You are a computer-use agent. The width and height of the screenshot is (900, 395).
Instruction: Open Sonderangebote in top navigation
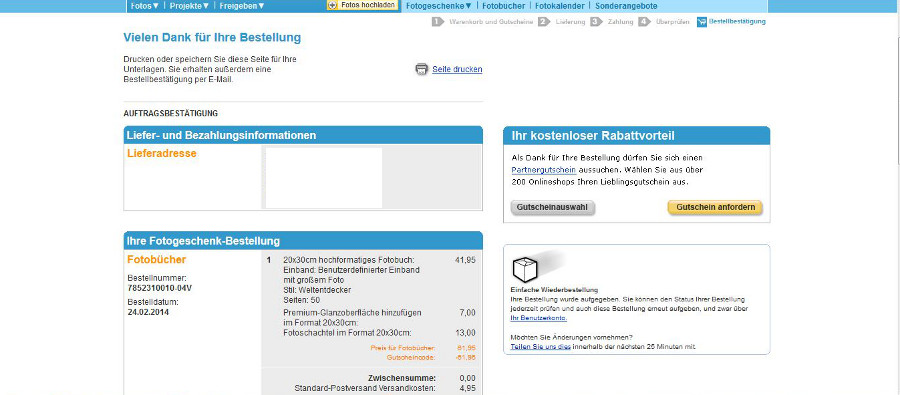point(626,6)
